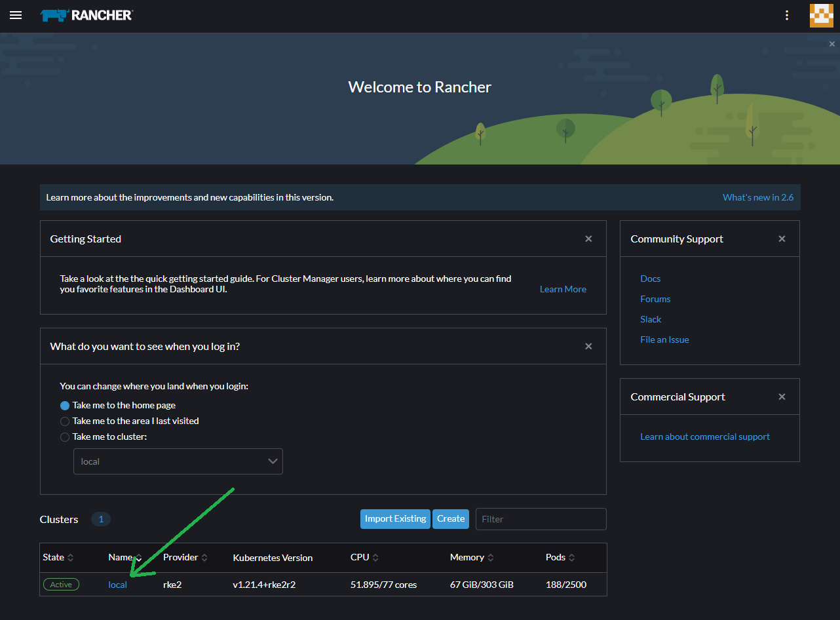Focus the clusters Filter field
The height and width of the screenshot is (620, 840).
coord(541,519)
